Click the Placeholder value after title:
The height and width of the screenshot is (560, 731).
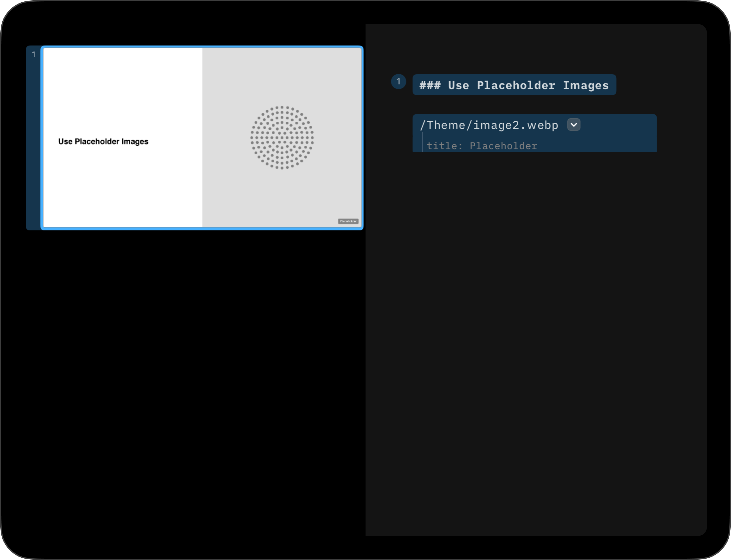coord(503,146)
